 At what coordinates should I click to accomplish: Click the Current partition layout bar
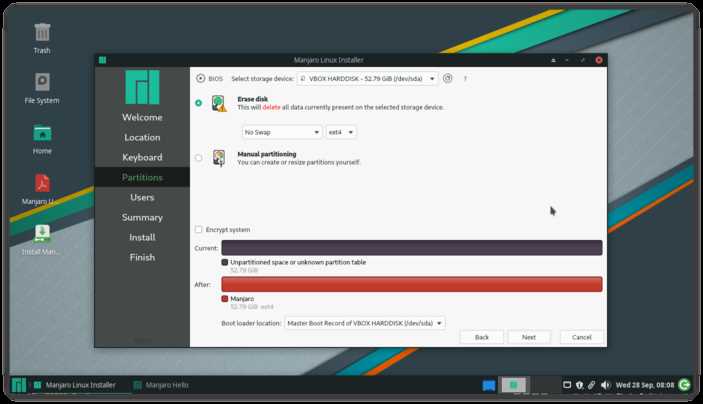[412, 248]
